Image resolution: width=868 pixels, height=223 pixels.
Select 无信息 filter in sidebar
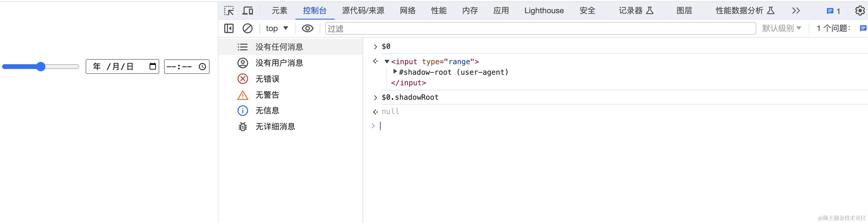pyautogui.click(x=290, y=111)
